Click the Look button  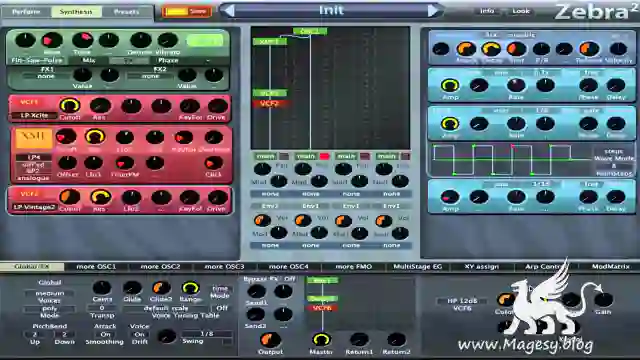coord(521,11)
